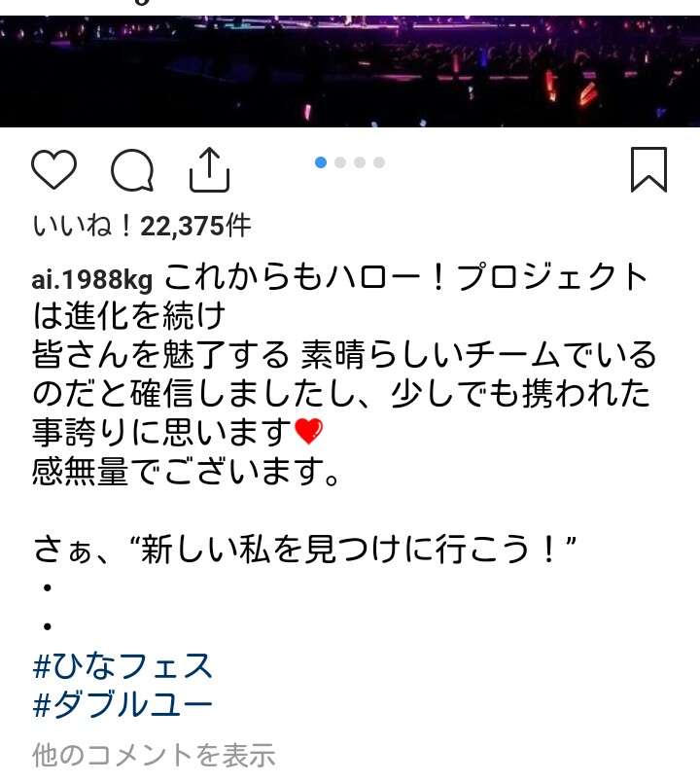The height and width of the screenshot is (782, 700).
Task: Select the active blue carousel dot
Action: 321,162
